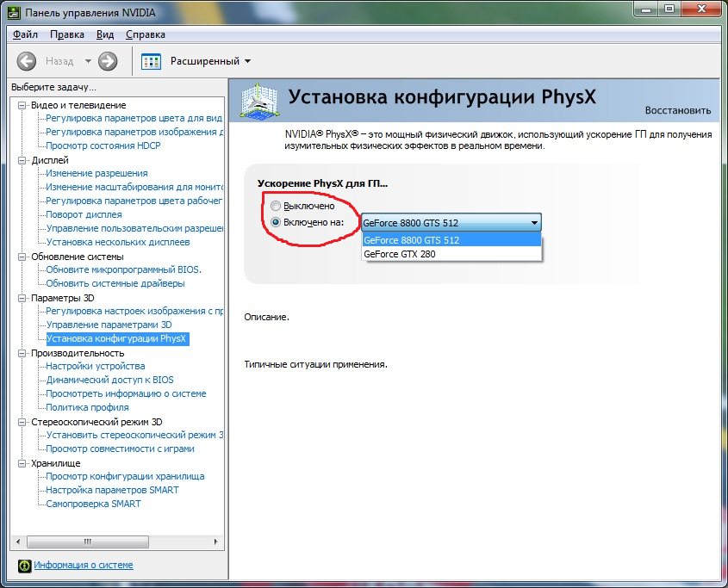The width and height of the screenshot is (728, 588).
Task: Click the Параметры 3D category label
Action: click(x=62, y=298)
